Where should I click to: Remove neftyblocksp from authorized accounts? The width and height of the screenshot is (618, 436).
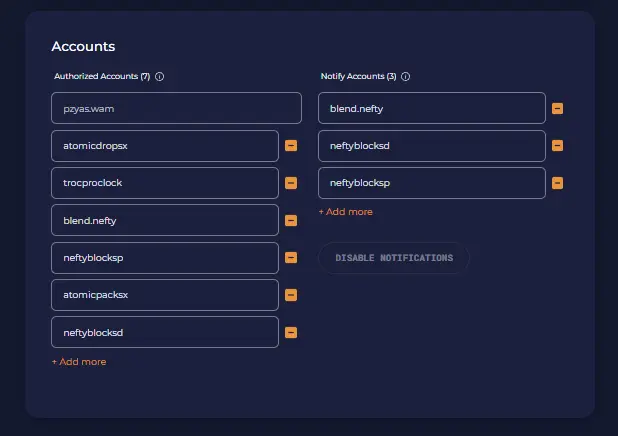(x=291, y=258)
